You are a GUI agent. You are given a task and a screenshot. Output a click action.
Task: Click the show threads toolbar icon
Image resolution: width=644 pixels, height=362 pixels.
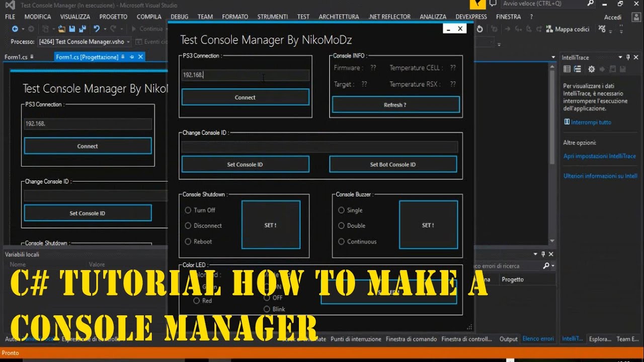coord(603,29)
